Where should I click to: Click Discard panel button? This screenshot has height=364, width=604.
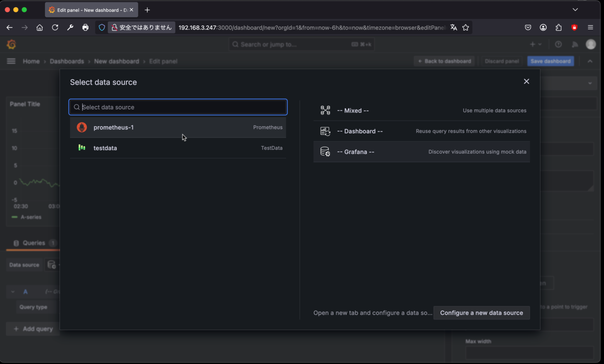coord(501,61)
